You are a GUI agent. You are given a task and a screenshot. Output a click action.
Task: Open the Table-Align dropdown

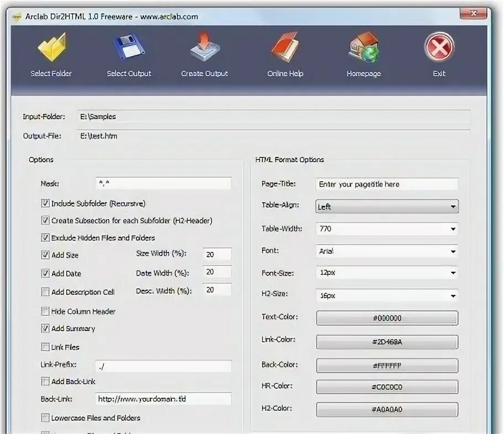click(387, 207)
